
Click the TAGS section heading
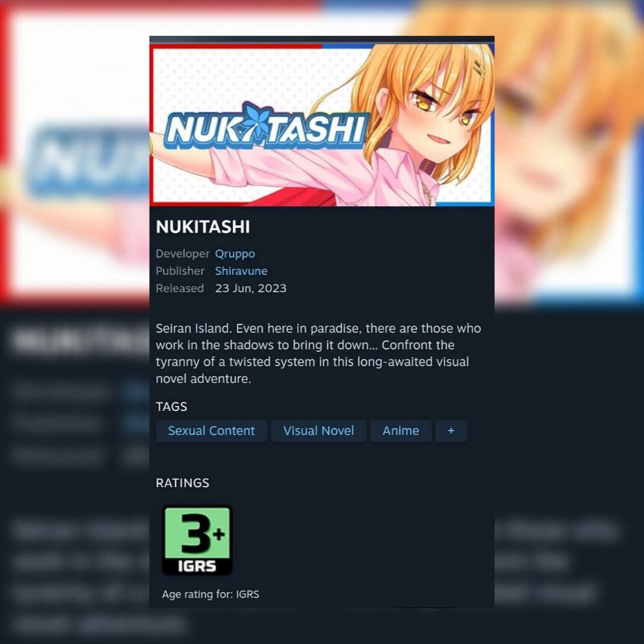[x=171, y=407]
